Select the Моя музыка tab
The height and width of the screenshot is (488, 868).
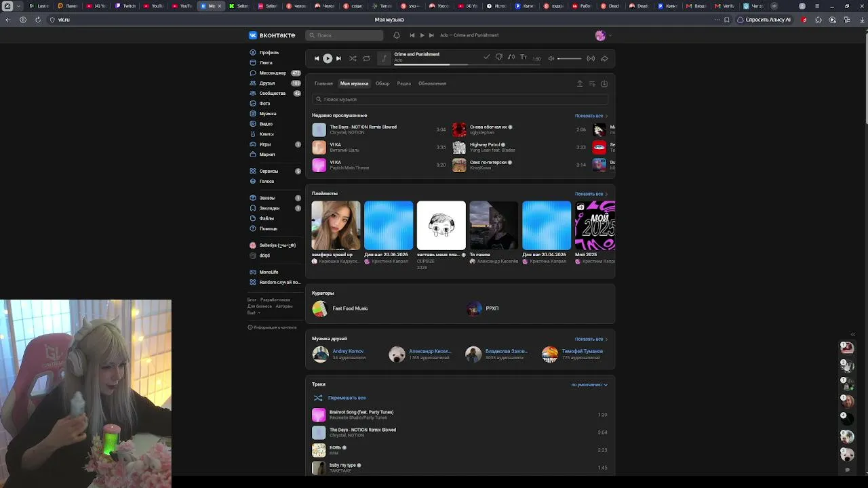[354, 83]
